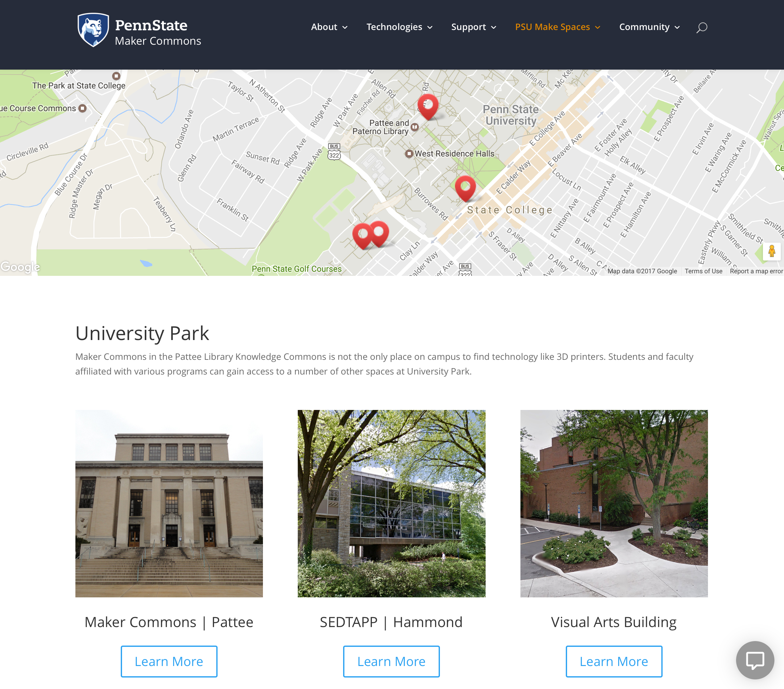This screenshot has height=689, width=784.
Task: Open the Hammond building photo
Action: 391,503
